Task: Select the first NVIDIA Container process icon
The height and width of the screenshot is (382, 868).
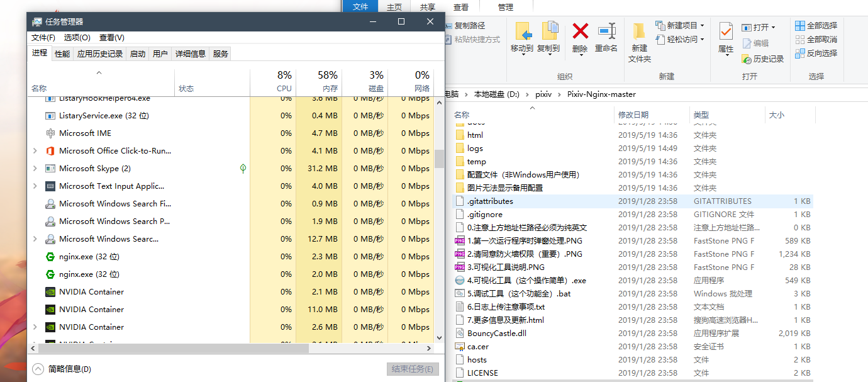Action: [50, 292]
